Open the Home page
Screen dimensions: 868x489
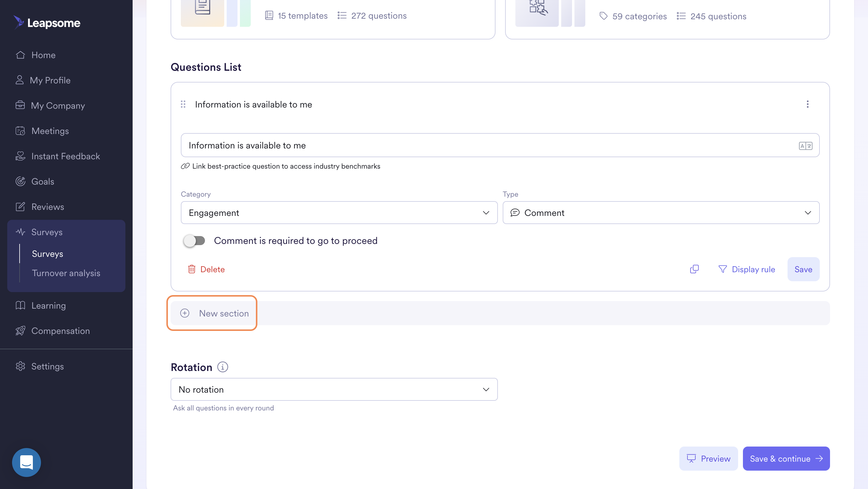(43, 55)
